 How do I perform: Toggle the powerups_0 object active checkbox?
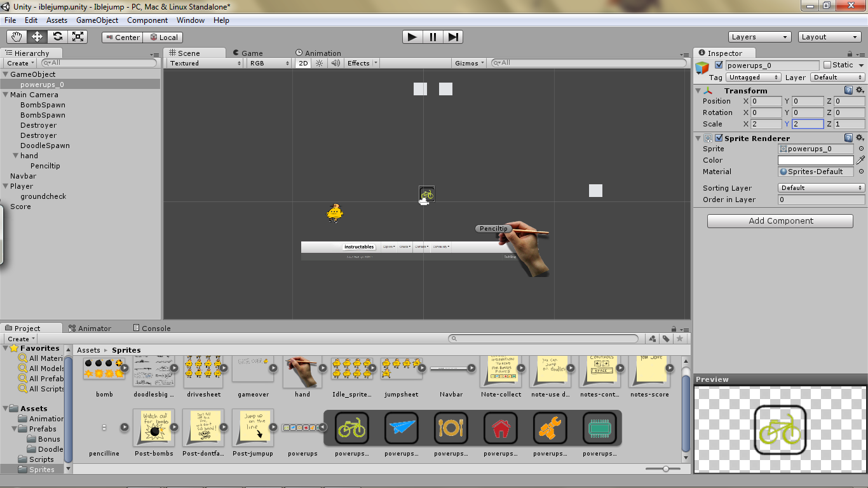click(x=719, y=65)
